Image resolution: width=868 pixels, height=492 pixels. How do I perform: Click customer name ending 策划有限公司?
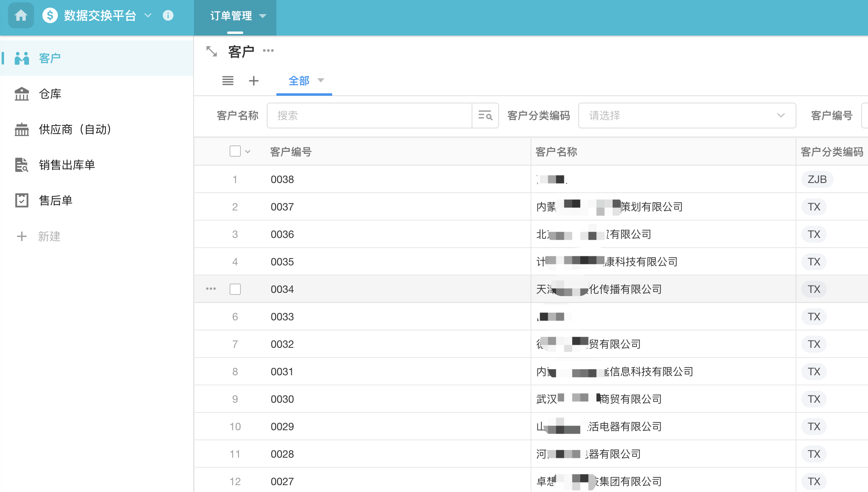(609, 207)
